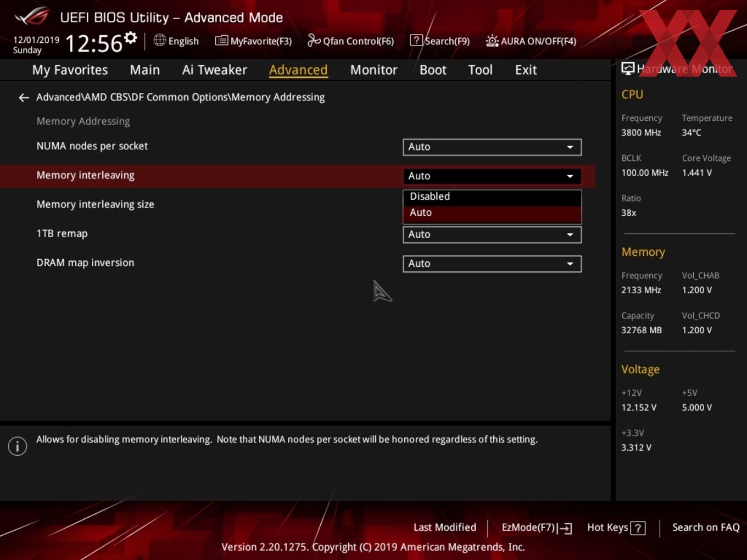This screenshot has height=560, width=747.
Task: Click the memory frequency value 2133 MHz
Action: click(x=641, y=290)
